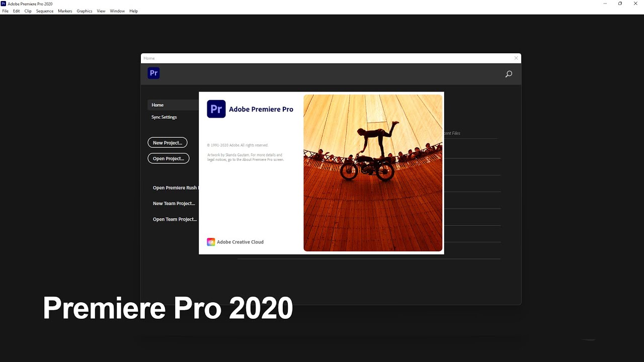
Task: Select Sync Settings in the sidebar
Action: 164,117
